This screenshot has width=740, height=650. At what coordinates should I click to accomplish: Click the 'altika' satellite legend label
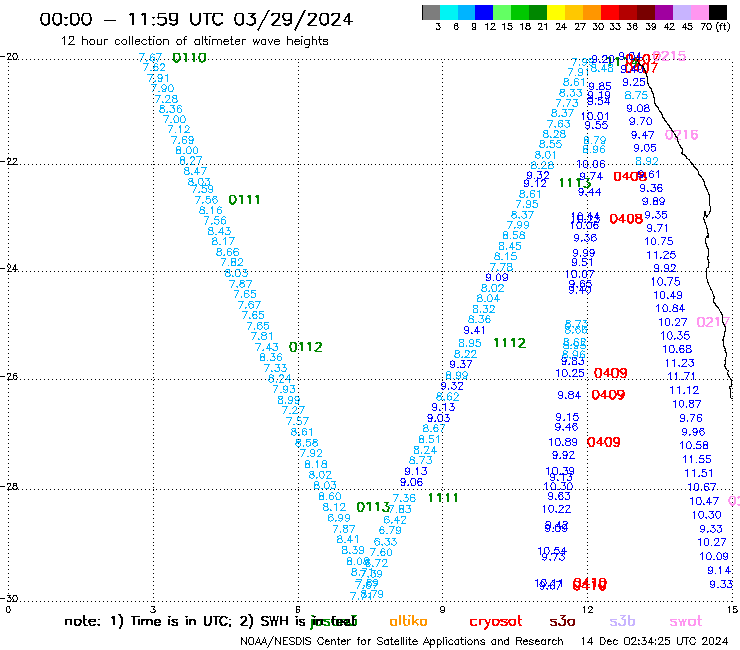(x=408, y=621)
